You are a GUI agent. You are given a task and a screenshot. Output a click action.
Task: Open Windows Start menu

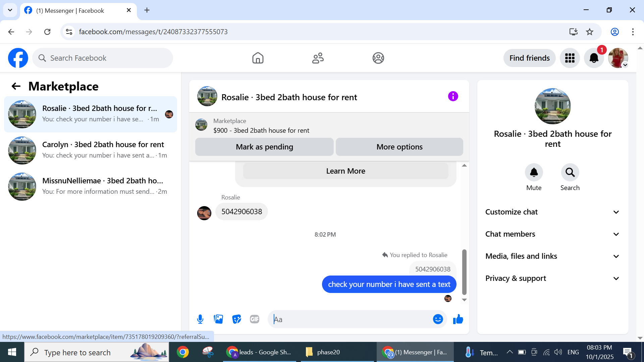(x=12, y=352)
